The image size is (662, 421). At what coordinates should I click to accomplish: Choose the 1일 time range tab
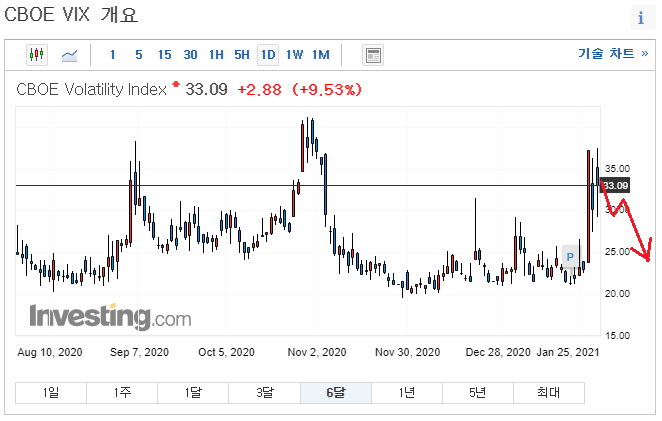click(x=51, y=393)
